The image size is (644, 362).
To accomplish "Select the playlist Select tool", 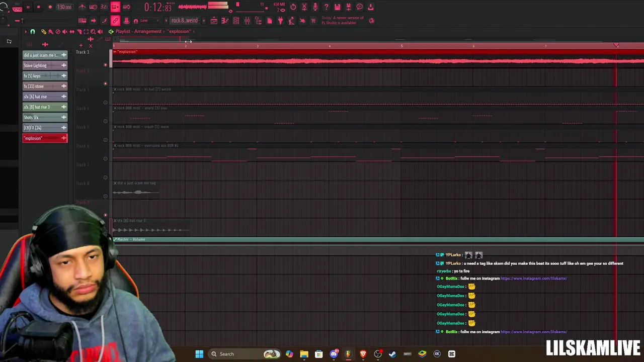I will (86, 32).
